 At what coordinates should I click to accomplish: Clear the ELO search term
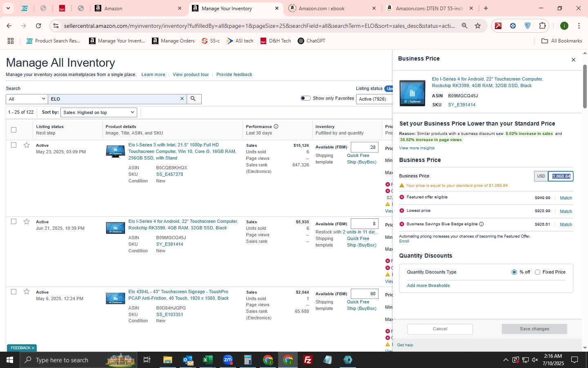click(x=182, y=99)
